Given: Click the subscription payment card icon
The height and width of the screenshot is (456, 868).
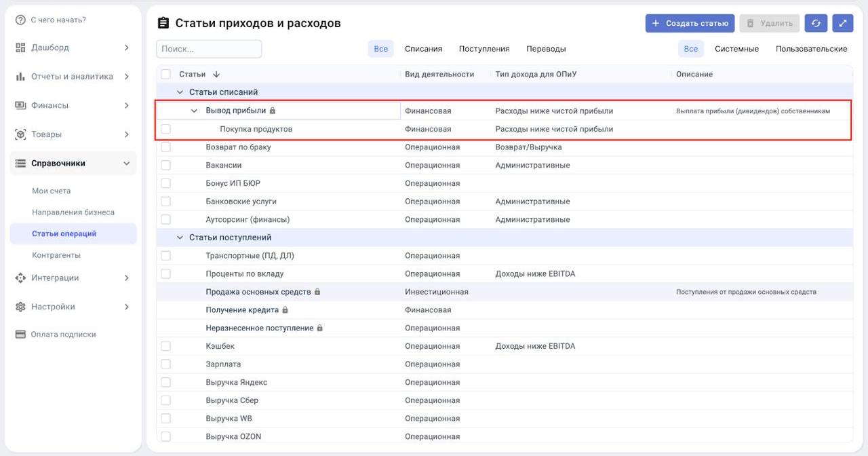Looking at the screenshot, I should [x=20, y=335].
